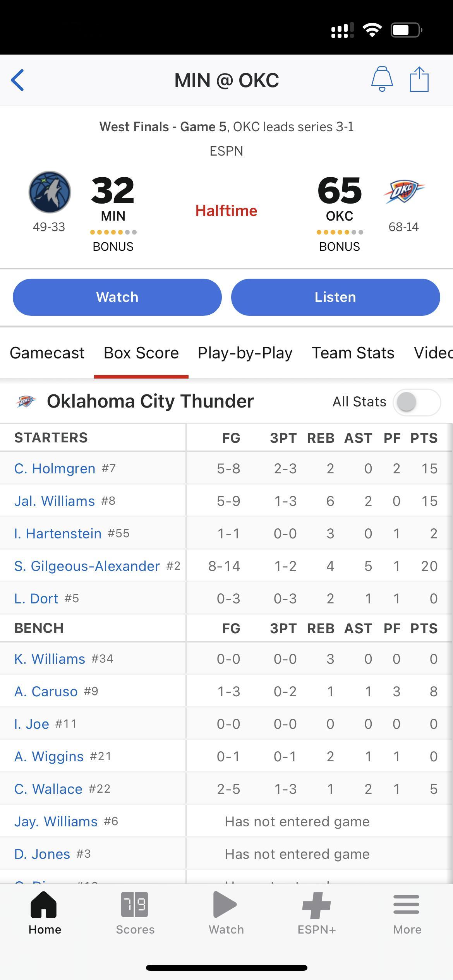Open the More menu

(407, 913)
